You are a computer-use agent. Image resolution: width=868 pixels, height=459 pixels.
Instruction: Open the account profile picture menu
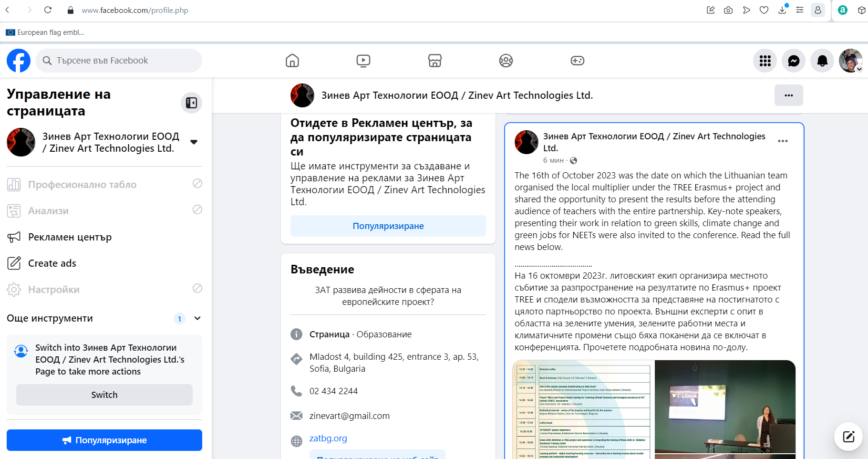[x=851, y=61]
